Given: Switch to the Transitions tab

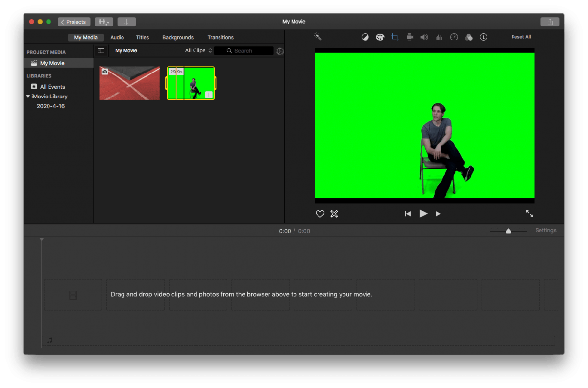Looking at the screenshot, I should coord(220,37).
